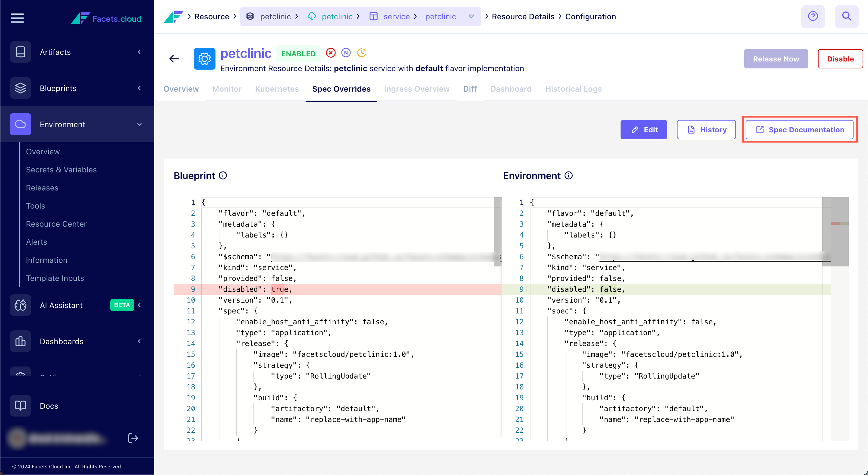This screenshot has height=475, width=868.
Task: Click the ENABLED status badge
Action: click(x=298, y=54)
